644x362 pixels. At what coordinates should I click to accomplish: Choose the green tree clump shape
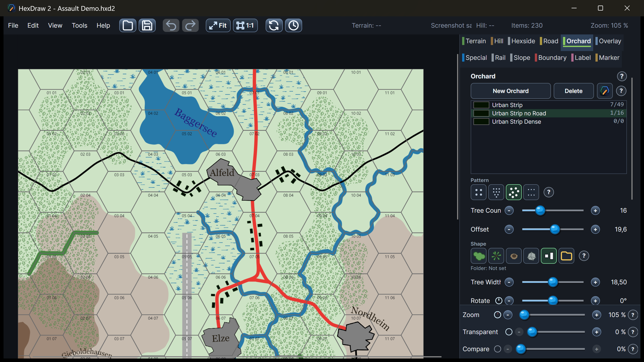[x=478, y=256]
